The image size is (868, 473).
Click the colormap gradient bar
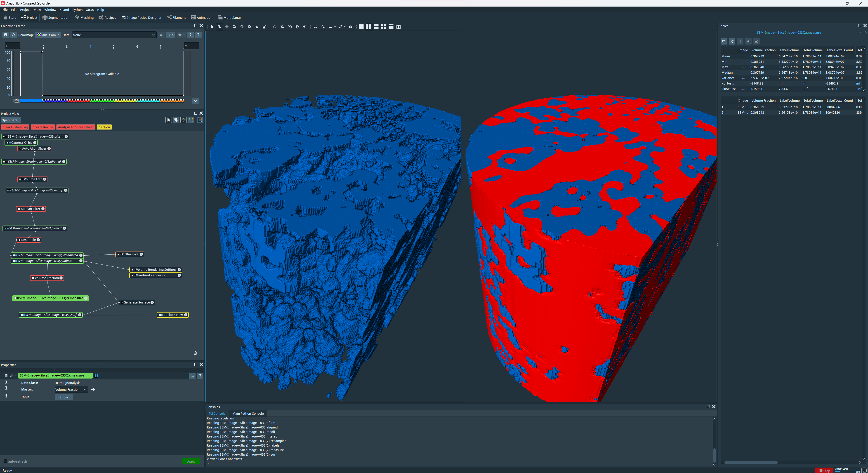pyautogui.click(x=102, y=101)
